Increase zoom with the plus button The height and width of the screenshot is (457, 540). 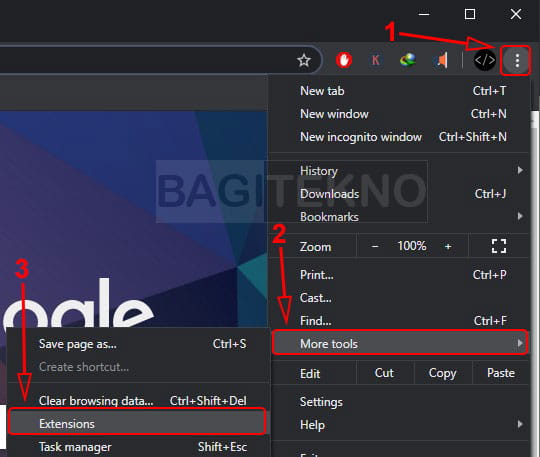(x=448, y=246)
